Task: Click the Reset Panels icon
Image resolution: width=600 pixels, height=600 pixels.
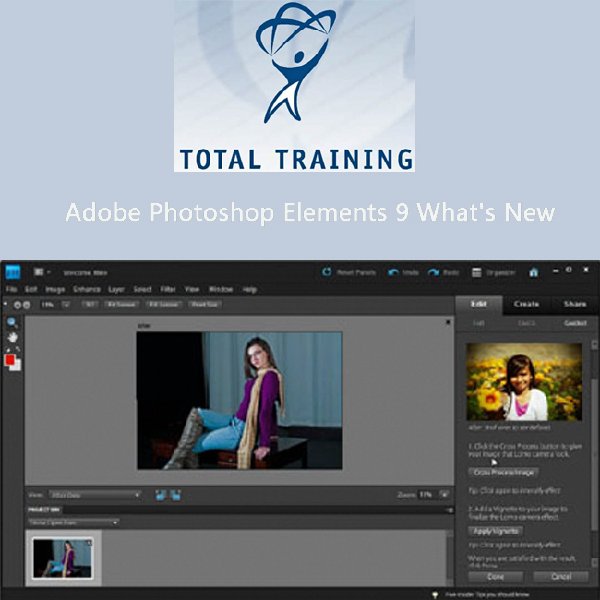Action: (x=326, y=272)
